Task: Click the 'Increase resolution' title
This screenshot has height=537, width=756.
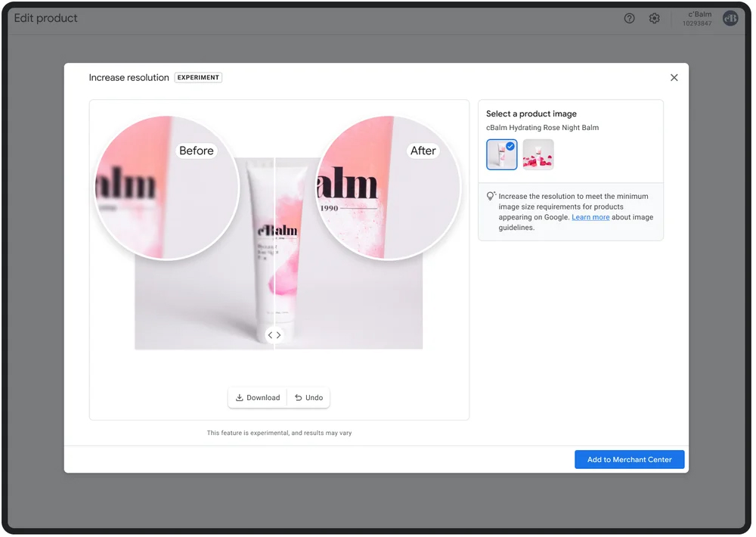Action: coord(129,78)
